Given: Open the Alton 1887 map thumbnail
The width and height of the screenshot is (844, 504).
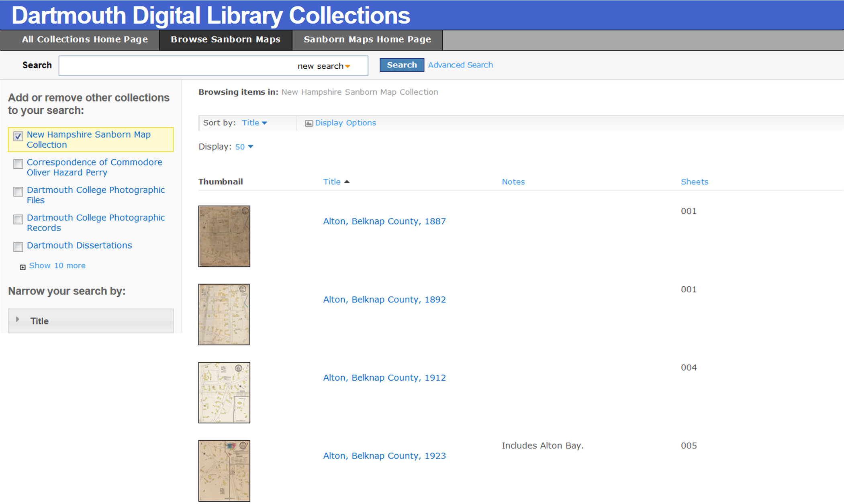Looking at the screenshot, I should click(224, 236).
